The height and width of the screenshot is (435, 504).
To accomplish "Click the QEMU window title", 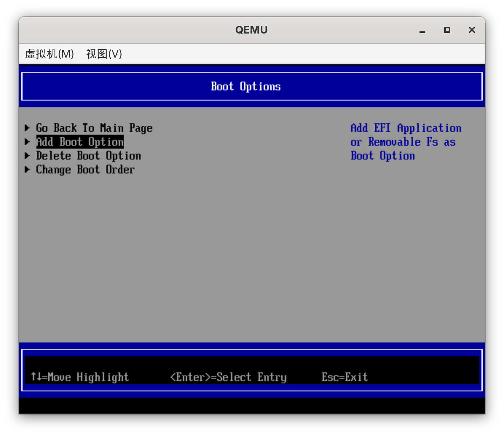I will tap(252, 30).
